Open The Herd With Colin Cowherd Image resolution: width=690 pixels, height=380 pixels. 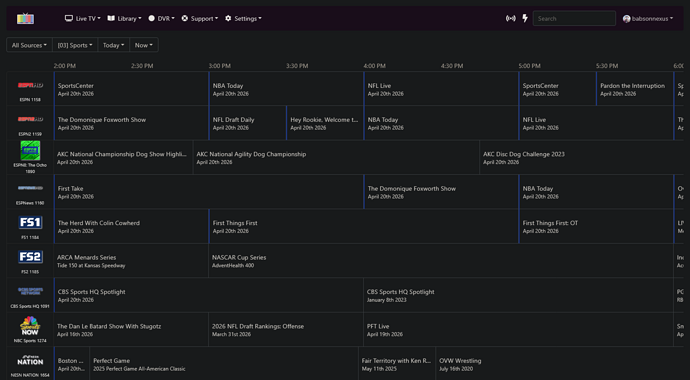pyautogui.click(x=131, y=226)
